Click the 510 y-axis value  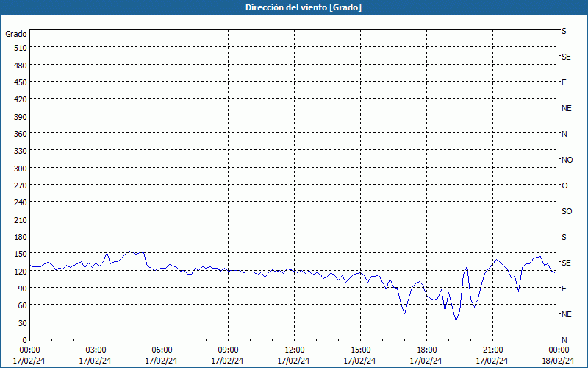click(x=21, y=48)
